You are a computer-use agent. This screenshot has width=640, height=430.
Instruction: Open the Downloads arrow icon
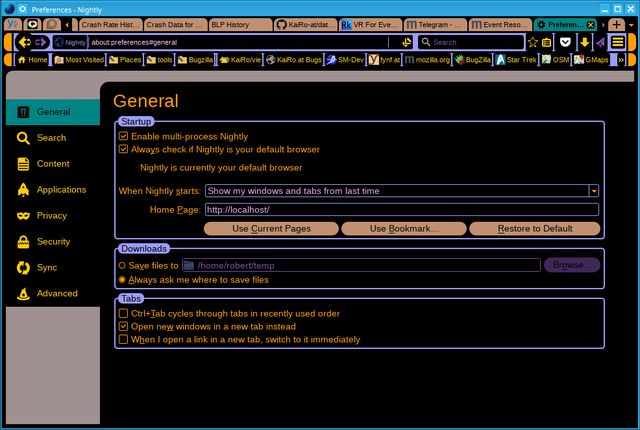[x=584, y=42]
